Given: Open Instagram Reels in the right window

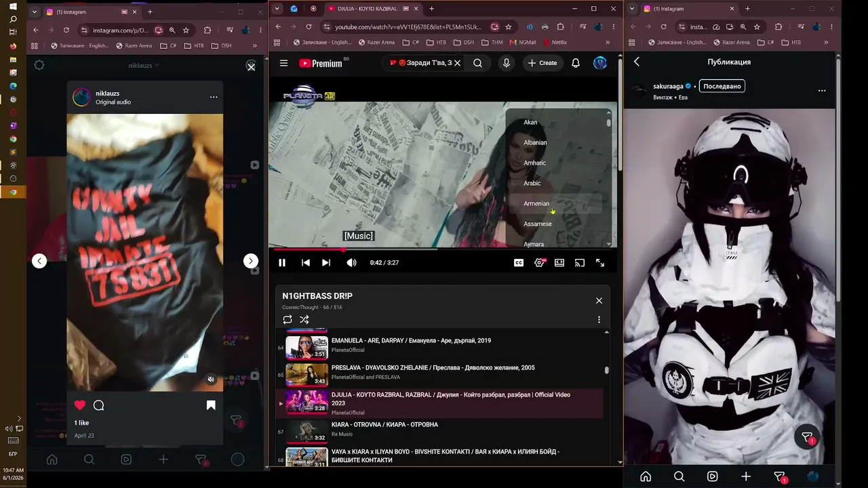Looking at the screenshot, I should (x=713, y=476).
